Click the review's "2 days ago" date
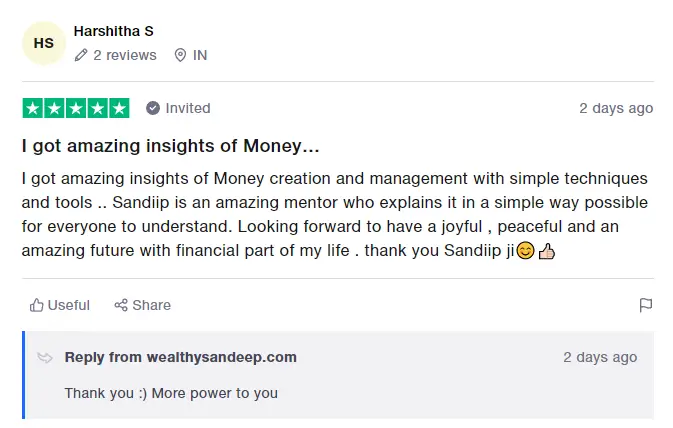Screen dimensions: 673x428 (x=616, y=108)
